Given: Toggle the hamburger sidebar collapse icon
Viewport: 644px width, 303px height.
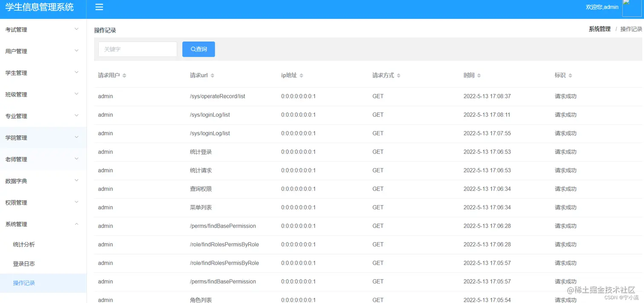Looking at the screenshot, I should (x=99, y=7).
